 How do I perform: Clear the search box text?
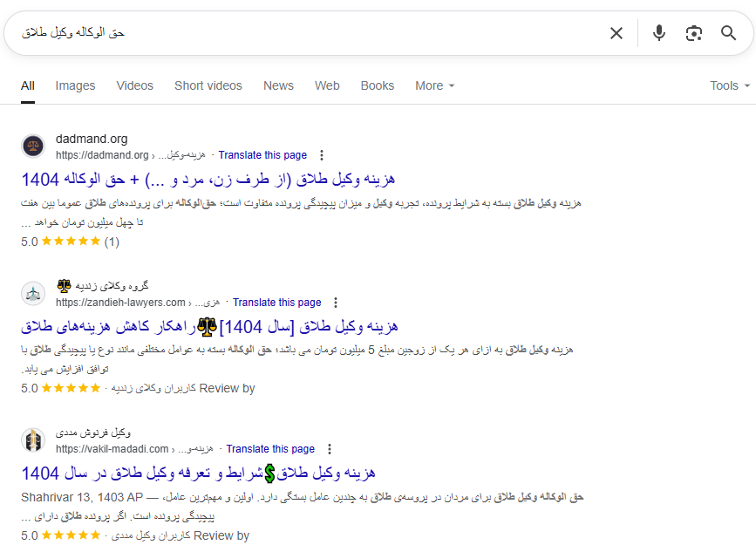[x=616, y=33]
